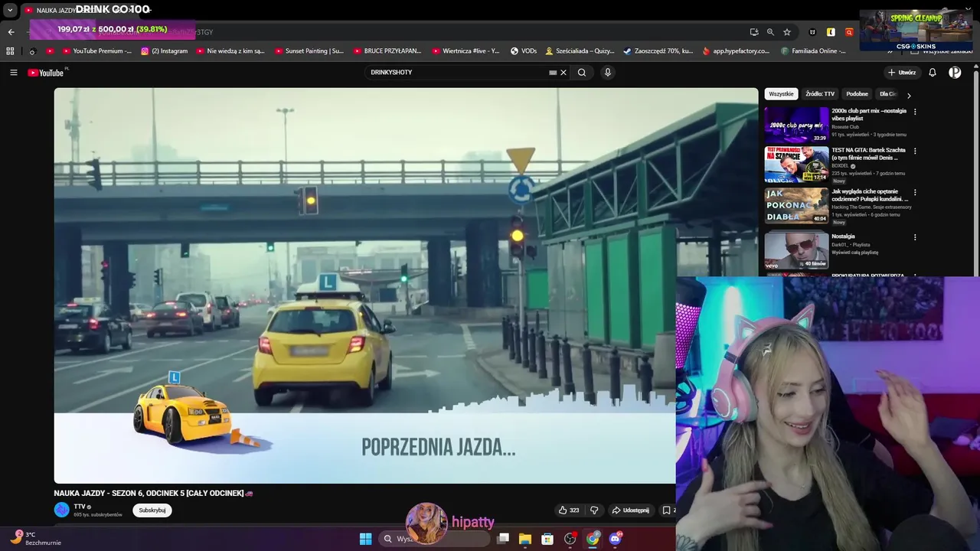980x551 pixels.
Task: Open 'Nie wiedzą z kim są' bookmark
Action: pyautogui.click(x=230, y=51)
